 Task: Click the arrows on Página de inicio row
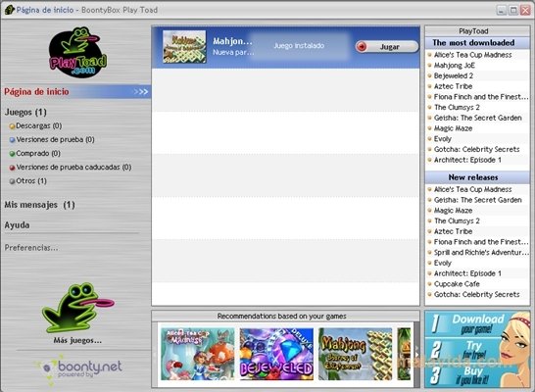141,92
